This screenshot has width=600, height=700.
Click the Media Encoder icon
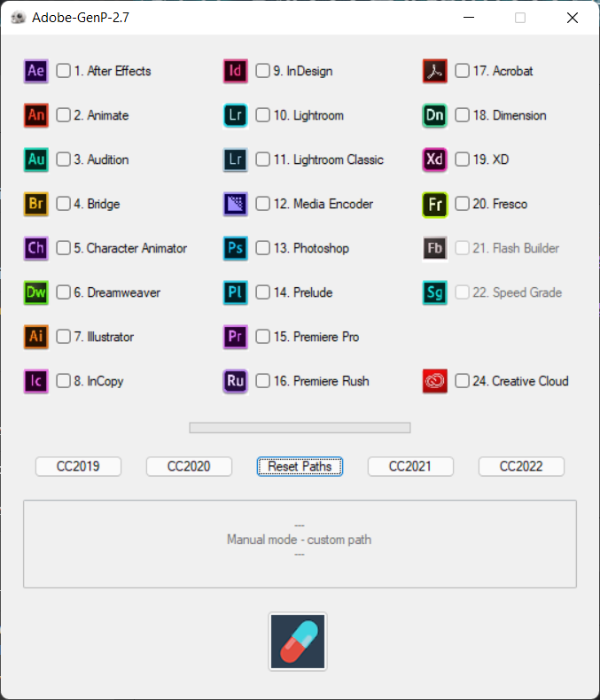(235, 204)
